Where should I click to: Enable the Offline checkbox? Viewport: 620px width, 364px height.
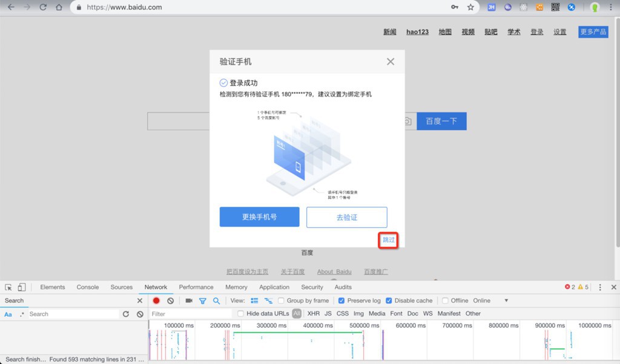[445, 301]
